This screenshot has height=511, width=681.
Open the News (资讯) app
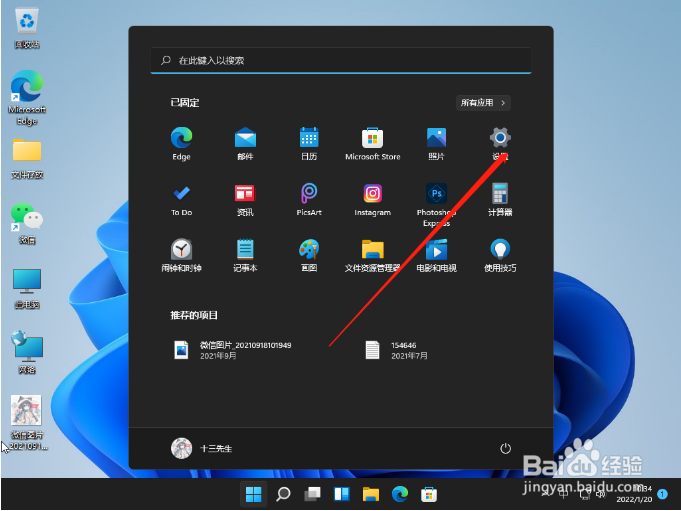coord(245,199)
